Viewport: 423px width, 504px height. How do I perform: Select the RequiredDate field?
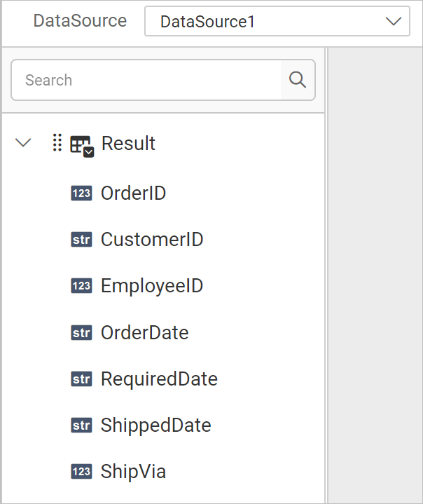(x=159, y=379)
